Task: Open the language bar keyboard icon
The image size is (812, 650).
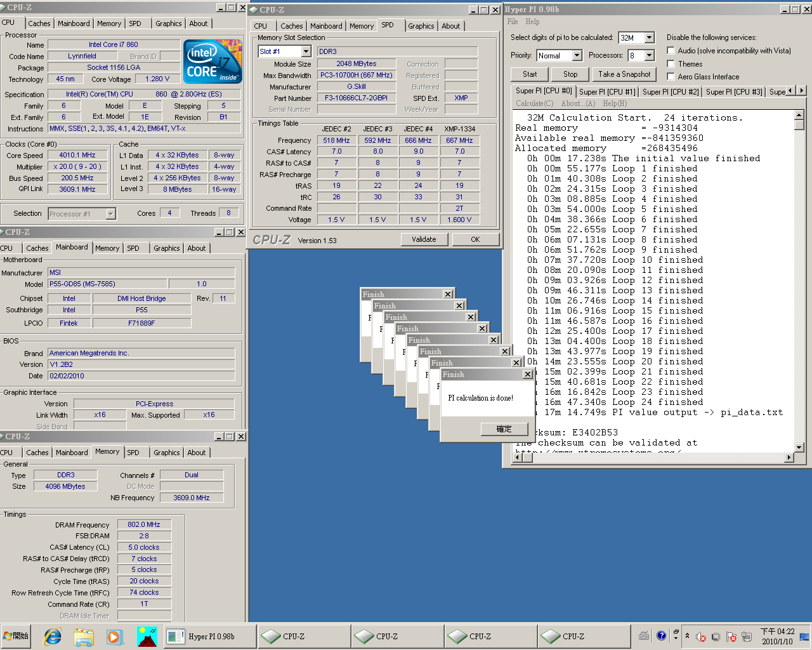Action: click(x=644, y=636)
